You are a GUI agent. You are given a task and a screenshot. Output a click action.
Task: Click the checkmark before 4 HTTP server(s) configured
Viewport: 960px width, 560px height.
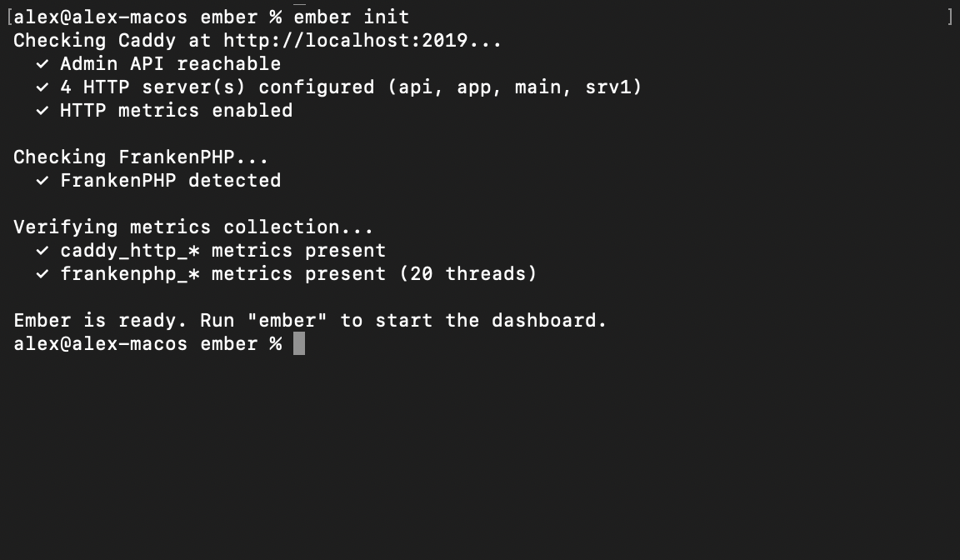pos(42,87)
